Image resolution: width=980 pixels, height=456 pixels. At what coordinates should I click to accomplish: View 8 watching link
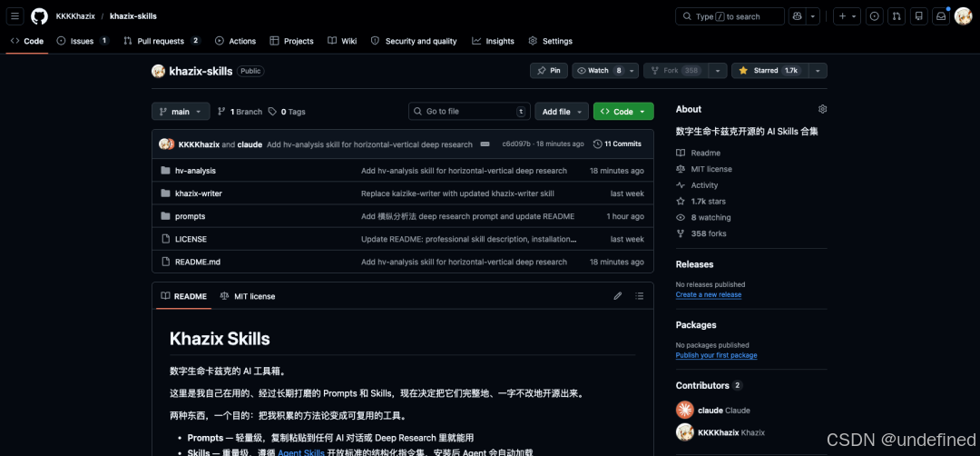point(703,218)
